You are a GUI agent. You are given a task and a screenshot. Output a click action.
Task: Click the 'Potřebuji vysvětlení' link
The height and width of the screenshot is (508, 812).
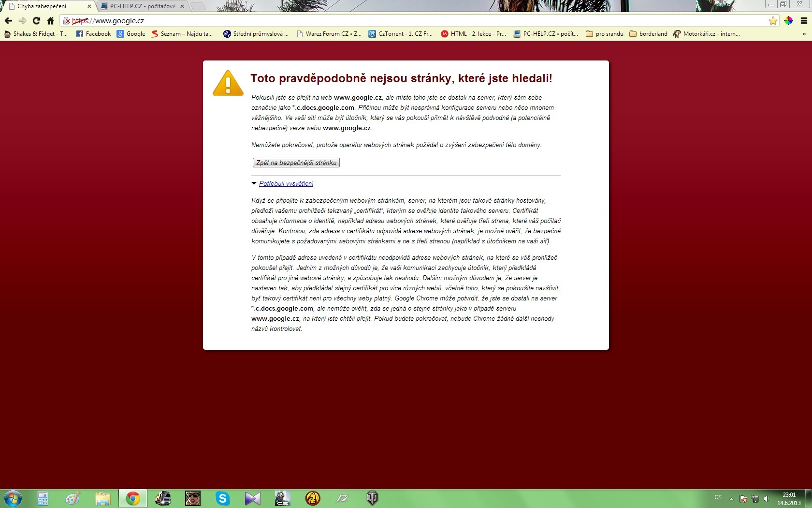pyautogui.click(x=286, y=184)
